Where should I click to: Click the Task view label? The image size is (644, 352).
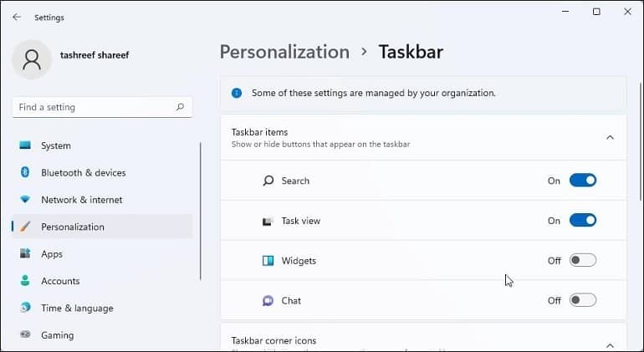coord(300,221)
